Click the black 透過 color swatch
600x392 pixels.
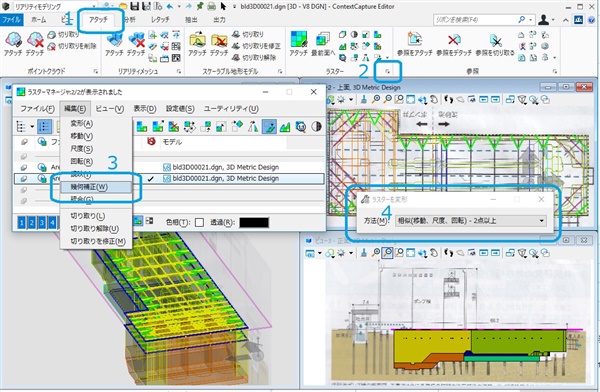pyautogui.click(x=254, y=222)
